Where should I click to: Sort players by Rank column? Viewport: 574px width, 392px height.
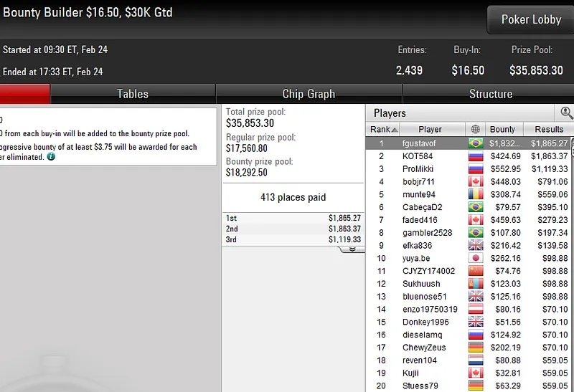point(383,129)
